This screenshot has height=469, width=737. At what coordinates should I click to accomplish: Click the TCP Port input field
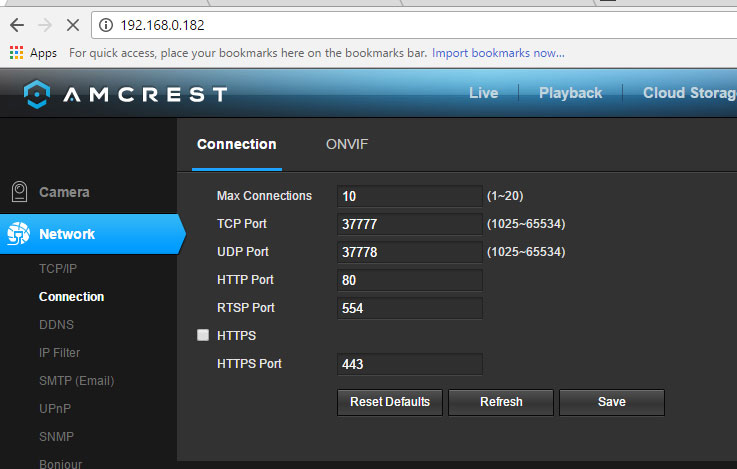(409, 224)
